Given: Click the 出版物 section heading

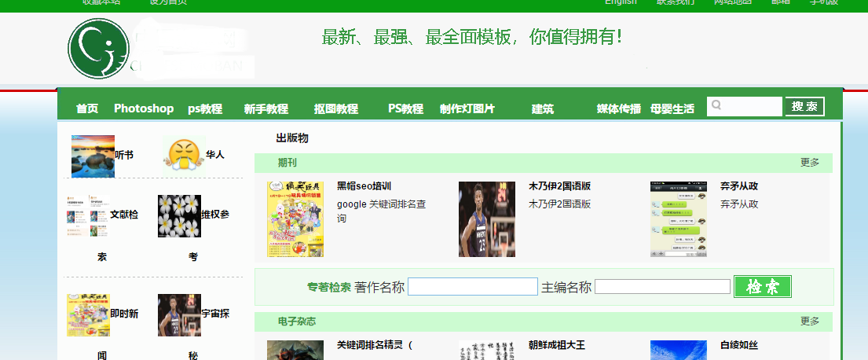Looking at the screenshot, I should pyautogui.click(x=292, y=138).
